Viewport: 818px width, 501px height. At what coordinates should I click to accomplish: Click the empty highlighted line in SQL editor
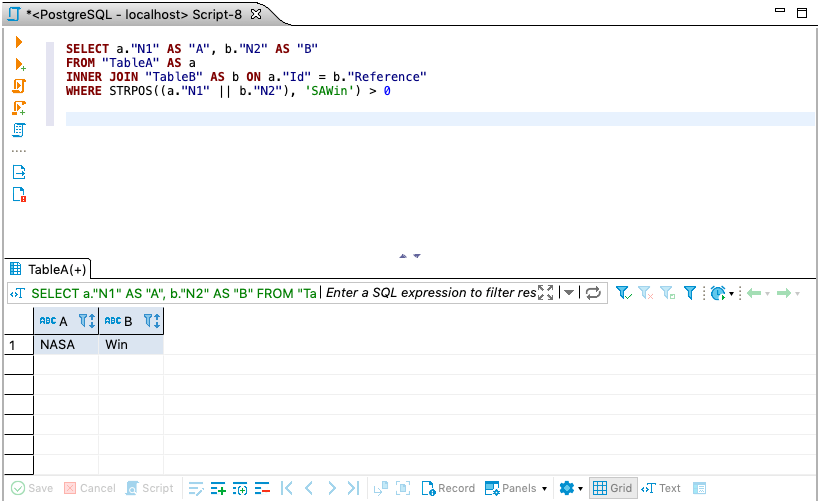[x=440, y=119]
